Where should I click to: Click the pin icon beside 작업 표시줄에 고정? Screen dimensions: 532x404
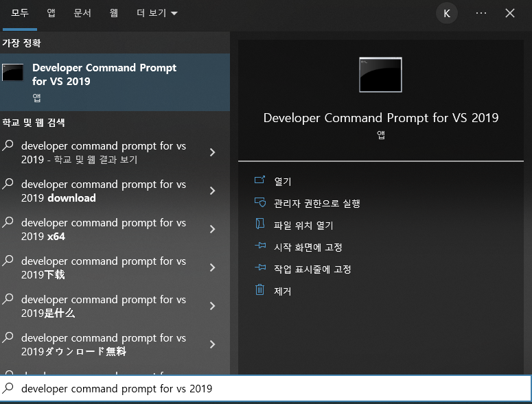tap(260, 268)
